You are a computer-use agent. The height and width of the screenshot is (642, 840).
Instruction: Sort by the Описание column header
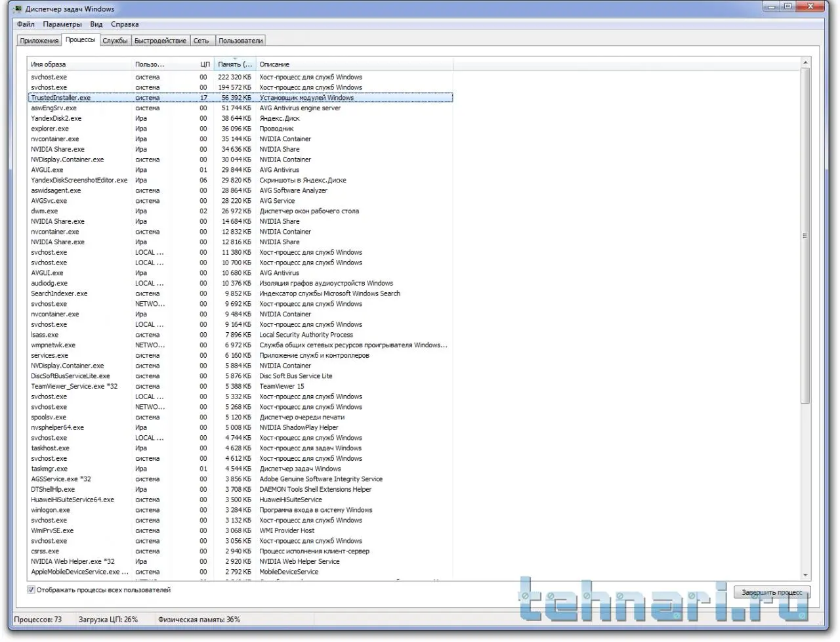tap(354, 64)
